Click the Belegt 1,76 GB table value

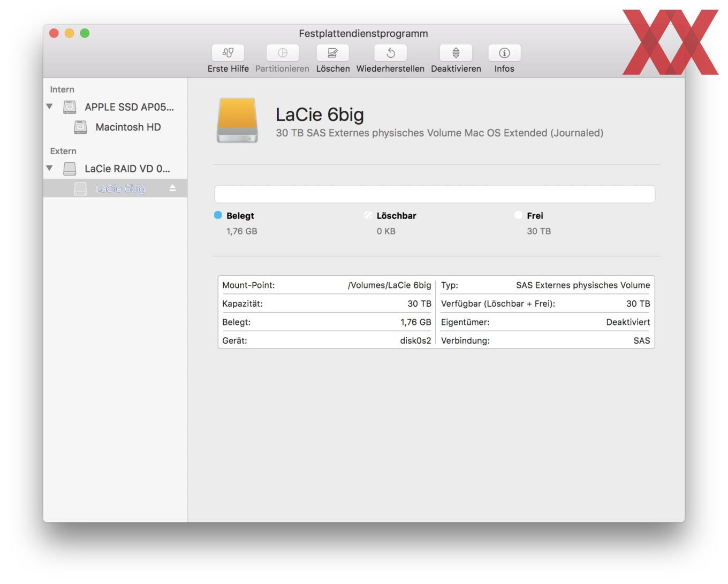(x=415, y=322)
